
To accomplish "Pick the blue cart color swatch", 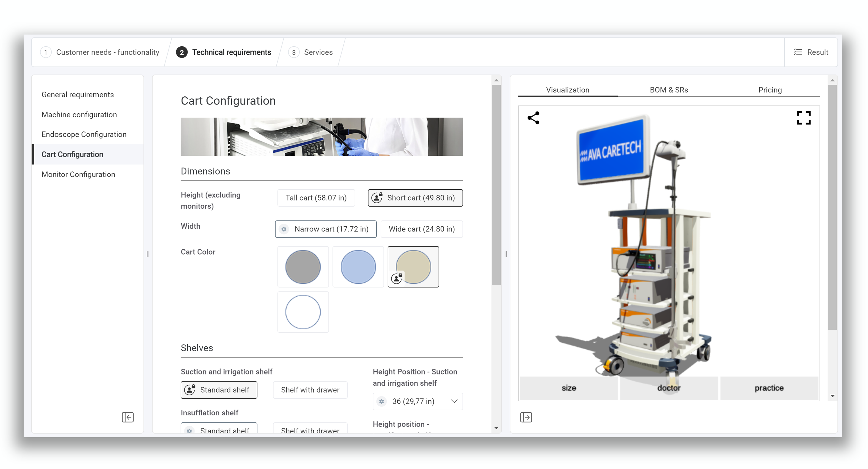I will click(x=358, y=267).
